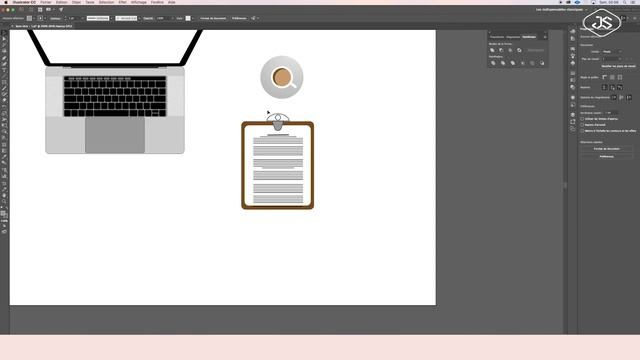Click 'Format de document' in control bar

coord(213,18)
